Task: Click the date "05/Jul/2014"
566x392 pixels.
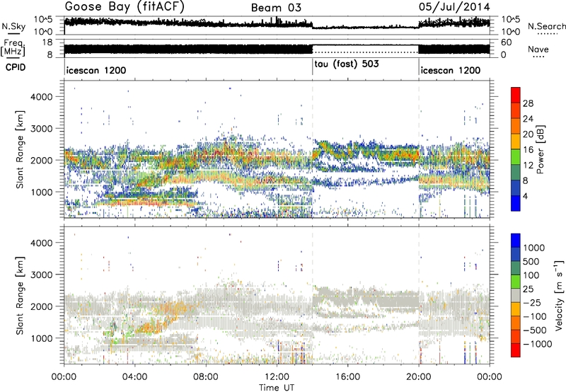Action: point(454,7)
